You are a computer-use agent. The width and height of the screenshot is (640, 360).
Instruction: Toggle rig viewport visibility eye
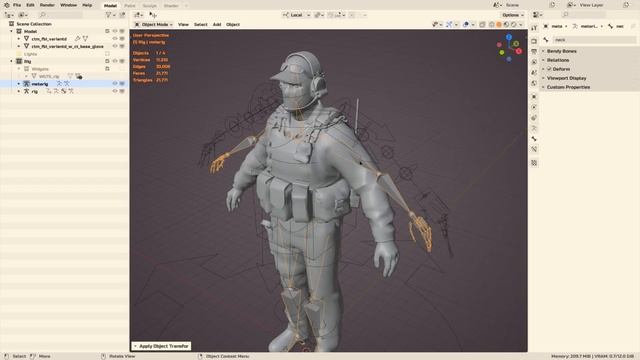[115, 91]
